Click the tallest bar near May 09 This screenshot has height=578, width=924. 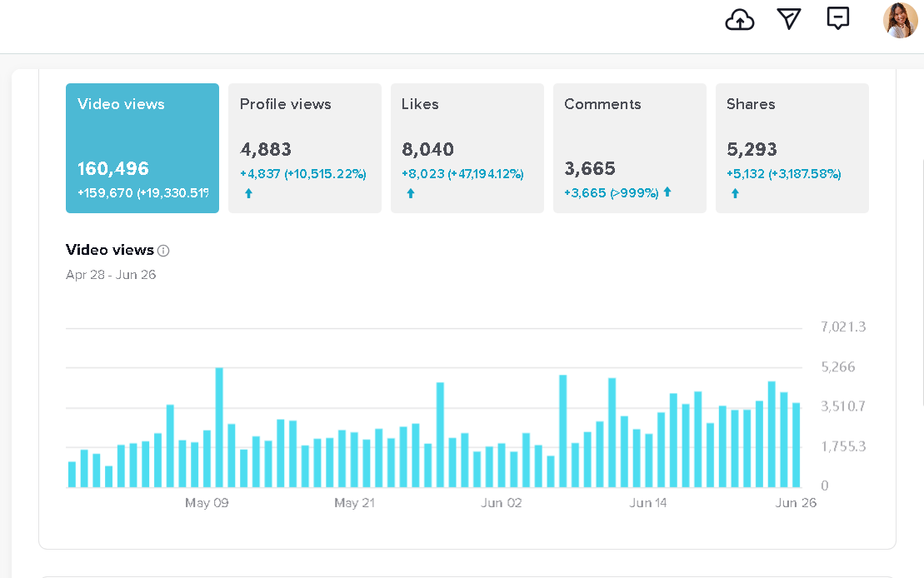(x=219, y=427)
